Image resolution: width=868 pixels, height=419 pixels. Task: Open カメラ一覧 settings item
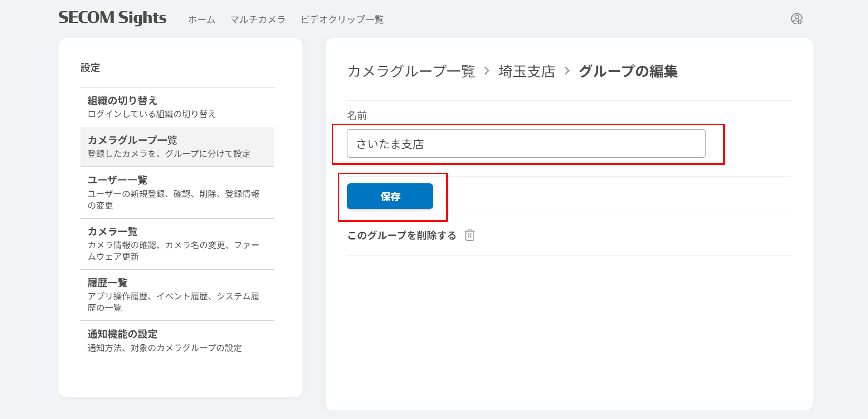point(177,244)
